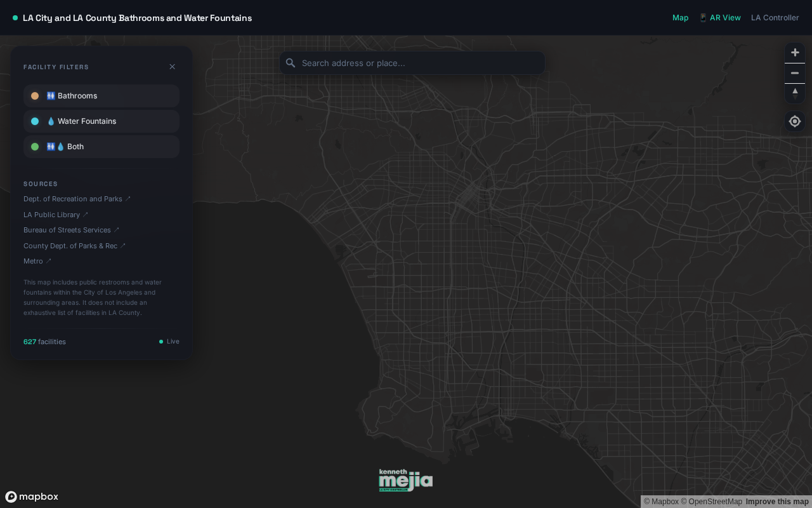Screen dimensions: 812x508
Task: Zoom out of the map
Action: click(x=795, y=73)
